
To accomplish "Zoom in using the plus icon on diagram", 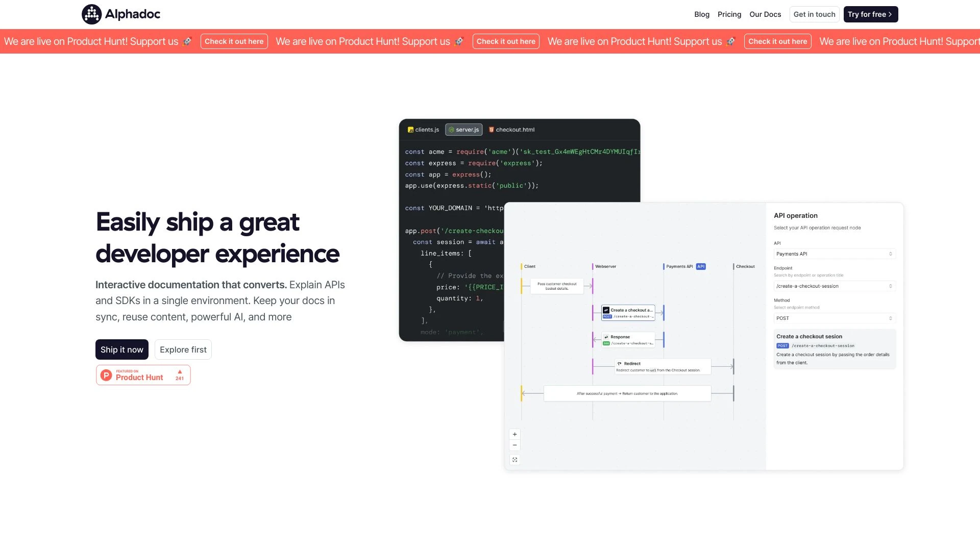I will pos(514,434).
